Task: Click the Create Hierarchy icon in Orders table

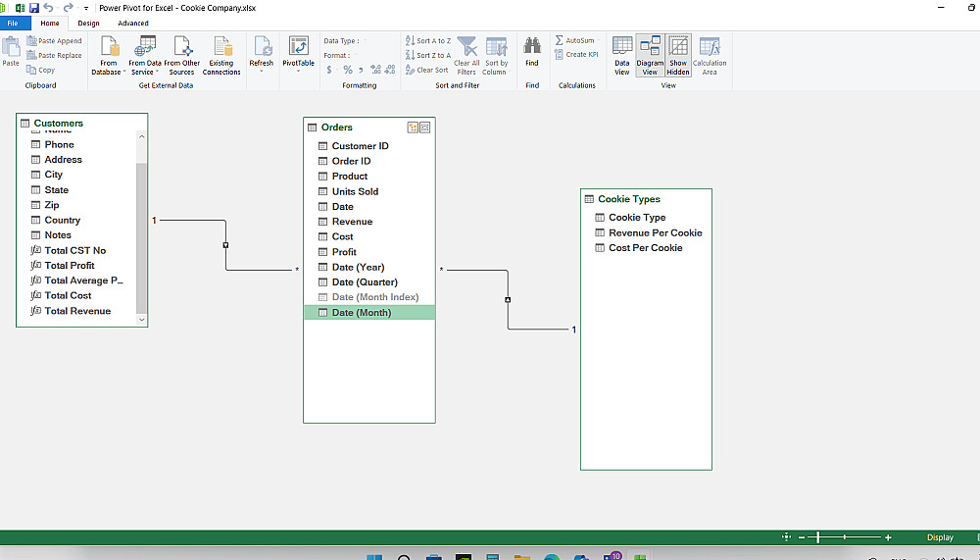Action: (x=413, y=127)
